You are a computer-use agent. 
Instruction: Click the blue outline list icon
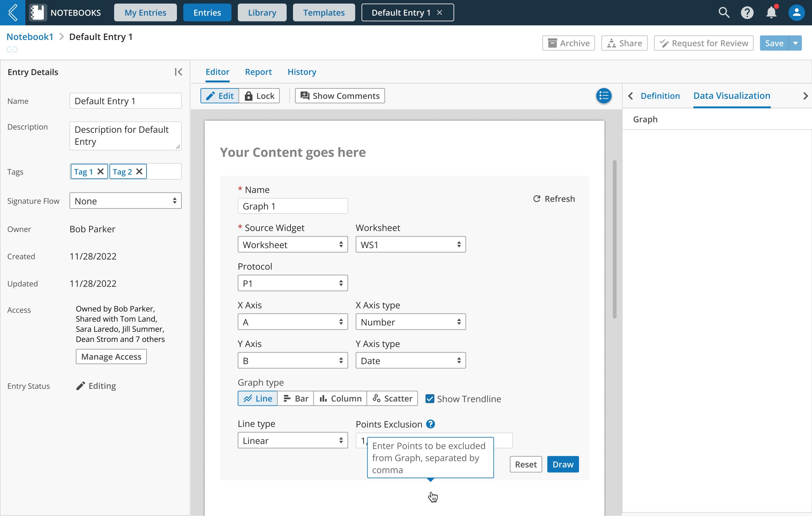tap(604, 96)
